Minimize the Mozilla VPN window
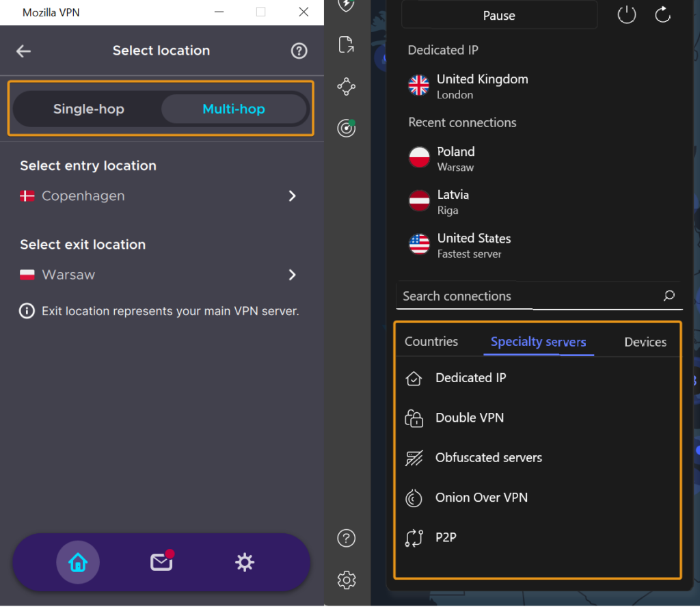Image resolution: width=700 pixels, height=607 pixels. [x=219, y=12]
